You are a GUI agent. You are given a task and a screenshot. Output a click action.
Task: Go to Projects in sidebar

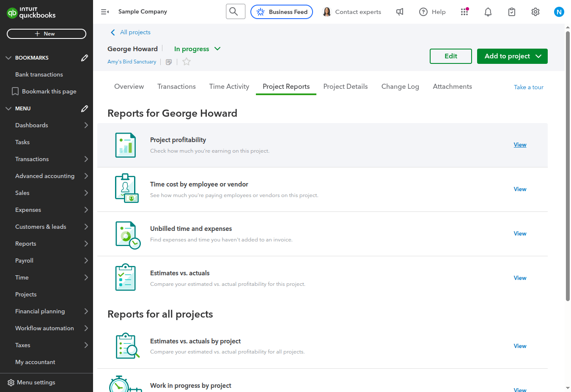click(x=26, y=294)
